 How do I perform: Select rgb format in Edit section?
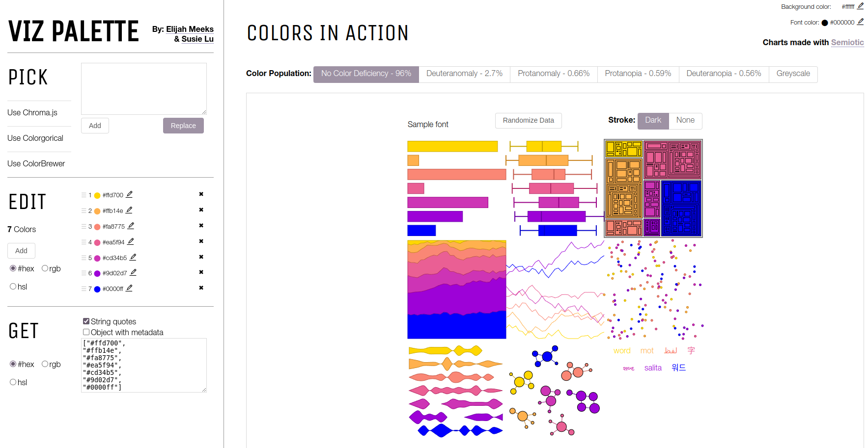pos(45,268)
